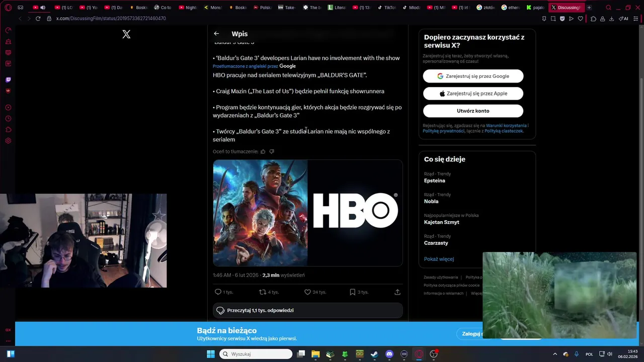This screenshot has width=644, height=362.
Task: Open browser downloads panel
Action: coord(611,19)
